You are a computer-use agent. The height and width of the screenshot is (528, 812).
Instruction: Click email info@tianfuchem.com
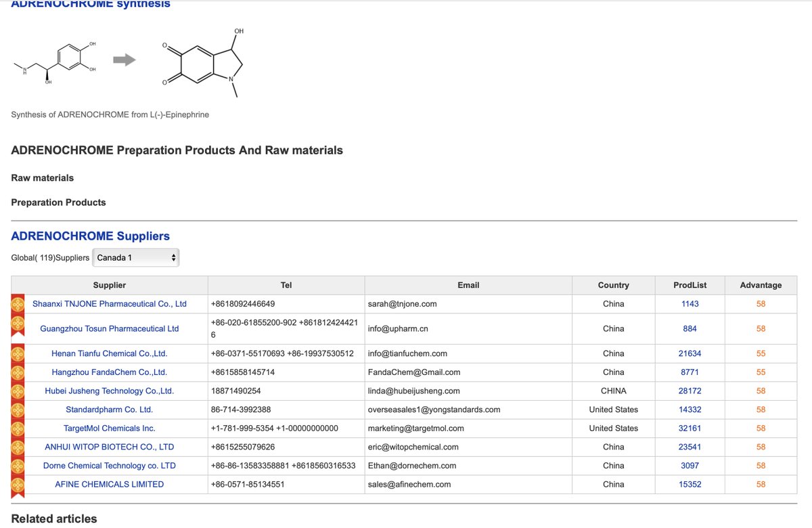[407, 353]
